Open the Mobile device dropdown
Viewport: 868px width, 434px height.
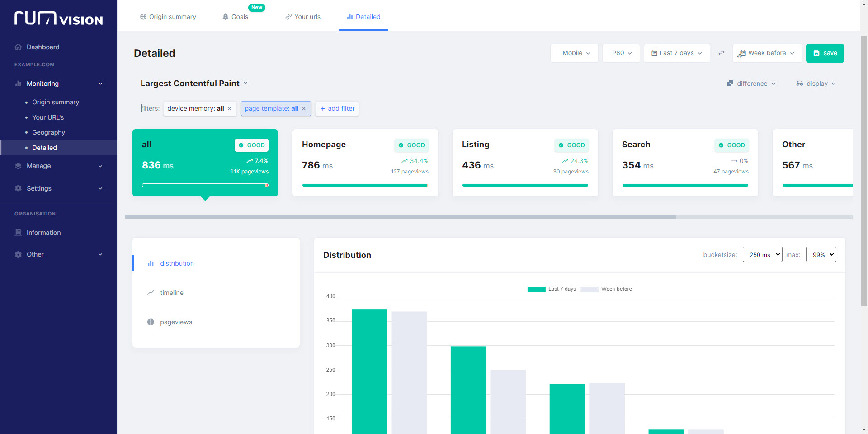[574, 53]
